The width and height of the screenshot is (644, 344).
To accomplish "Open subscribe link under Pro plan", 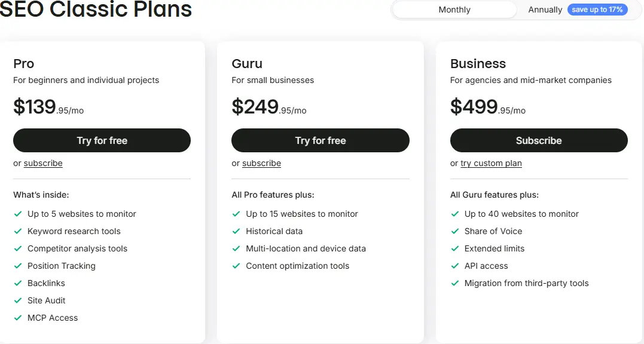I will click(x=43, y=163).
